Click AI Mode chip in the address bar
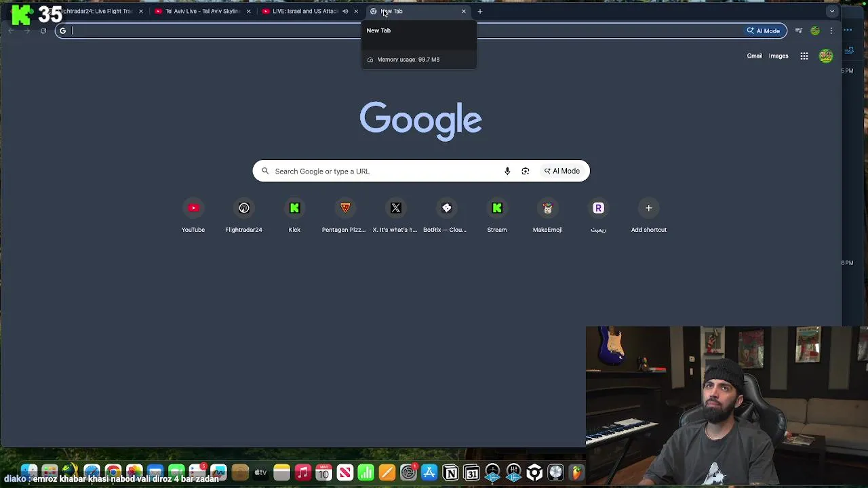This screenshot has width=868, height=488. (x=764, y=30)
